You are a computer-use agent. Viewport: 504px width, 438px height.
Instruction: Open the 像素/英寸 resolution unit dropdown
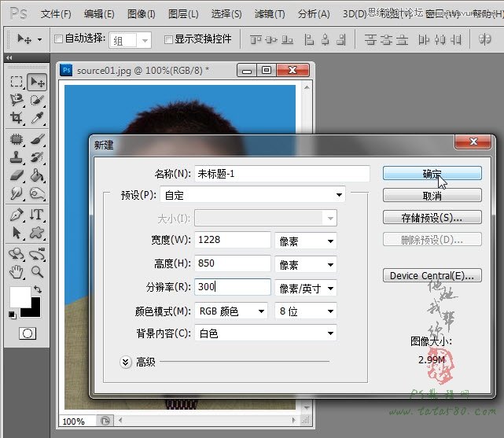306,288
